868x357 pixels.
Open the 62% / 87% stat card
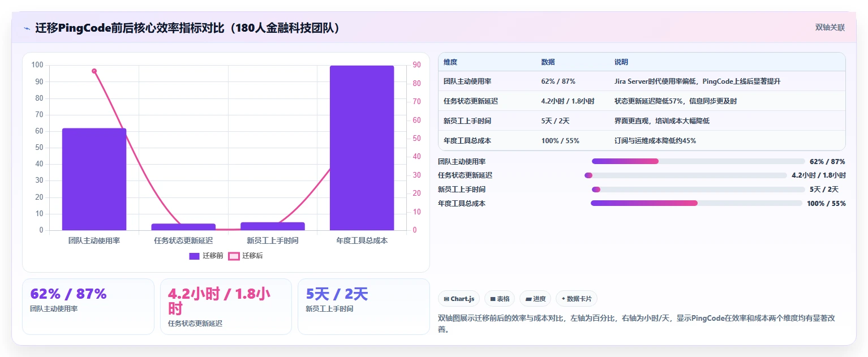pos(88,307)
